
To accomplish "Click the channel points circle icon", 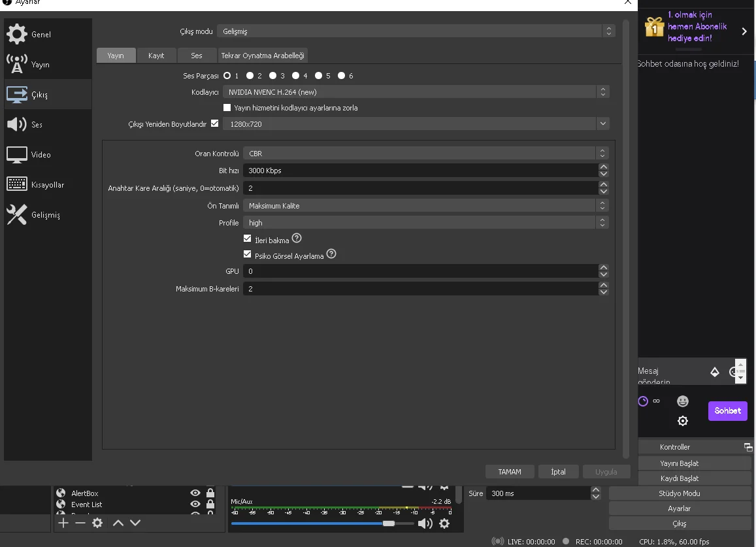I will coord(643,401).
